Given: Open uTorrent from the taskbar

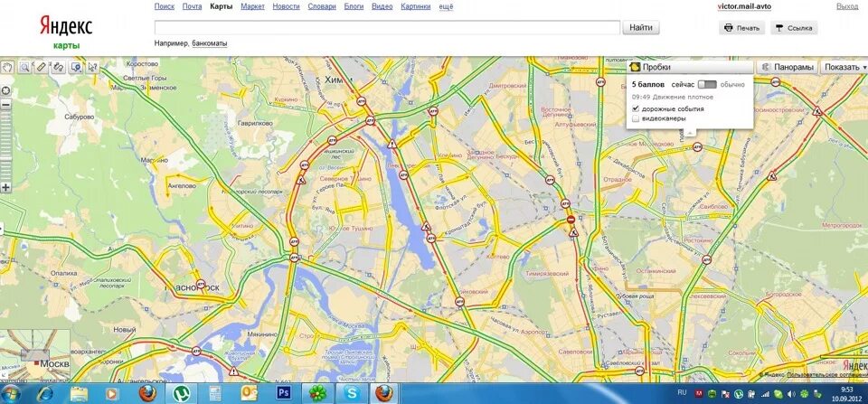Looking at the screenshot, I should click(x=180, y=393).
